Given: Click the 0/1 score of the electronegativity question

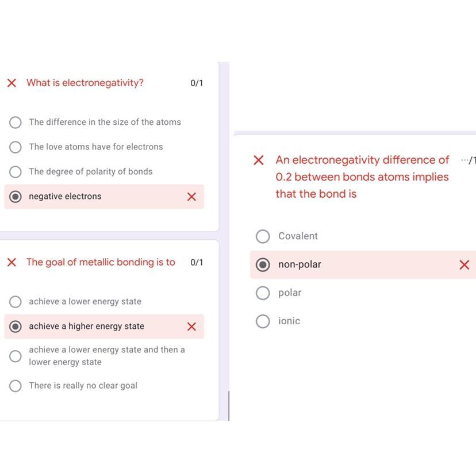Looking at the screenshot, I should click(197, 83).
